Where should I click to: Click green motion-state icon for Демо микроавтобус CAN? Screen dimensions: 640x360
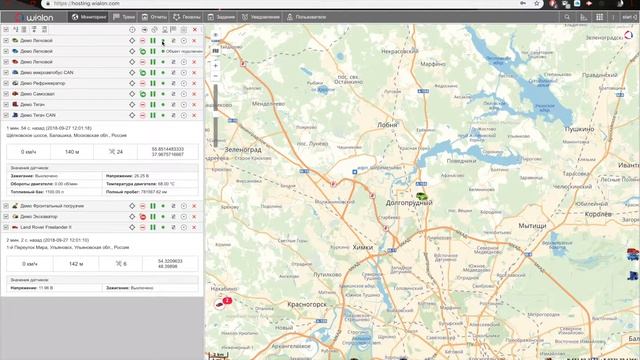tap(142, 73)
